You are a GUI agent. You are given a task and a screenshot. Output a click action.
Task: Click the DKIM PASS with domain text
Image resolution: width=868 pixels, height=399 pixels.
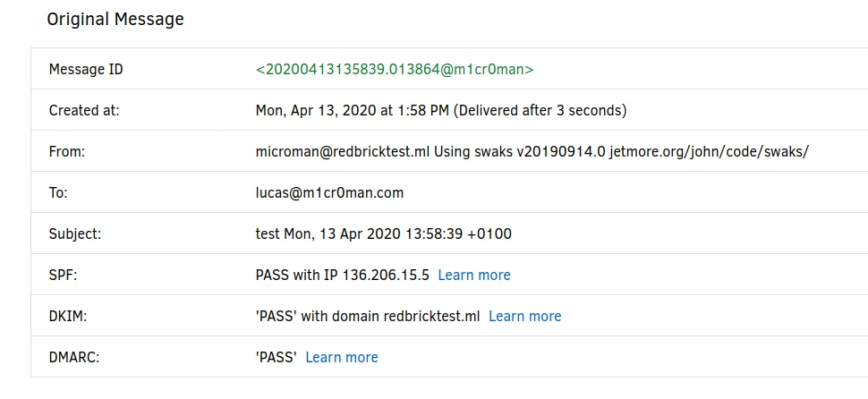pos(368,316)
